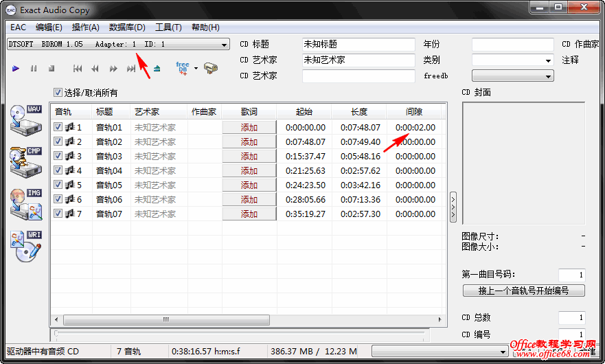Click 接上一个音轨号开始编号 button
605x364 pixels.
coord(523,291)
